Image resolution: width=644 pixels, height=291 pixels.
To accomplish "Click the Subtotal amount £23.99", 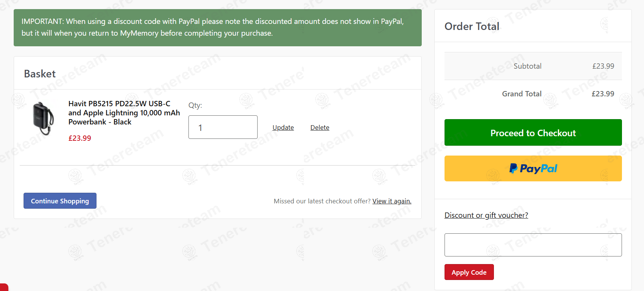I will tap(603, 66).
